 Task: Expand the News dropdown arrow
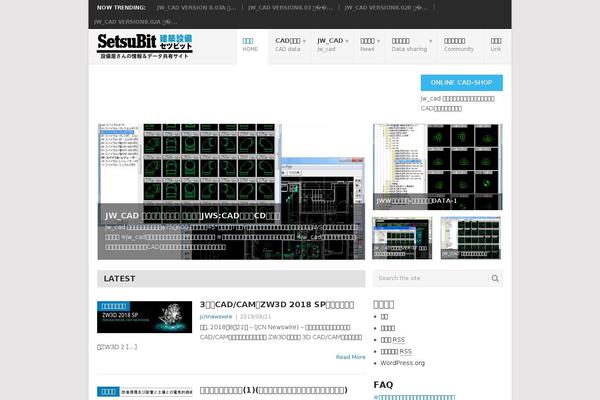pyautogui.click(x=378, y=41)
